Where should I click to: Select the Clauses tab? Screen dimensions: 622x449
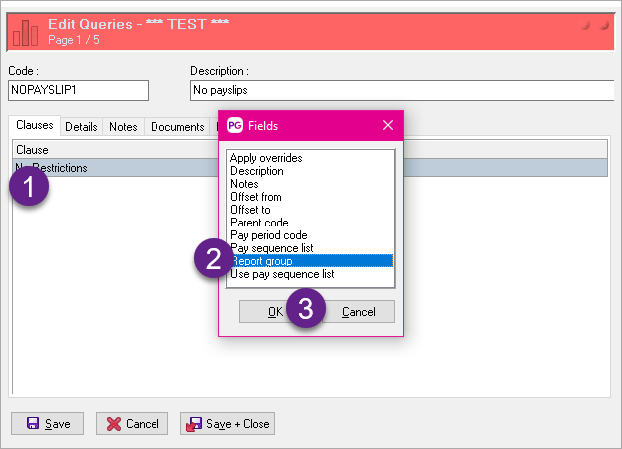tap(34, 127)
